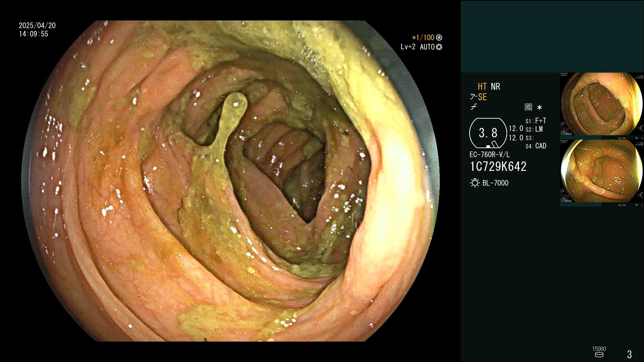Screen dimensions: 644x362
Task: Click the structure enhancement icon left of SE
Action: [x=473, y=97]
